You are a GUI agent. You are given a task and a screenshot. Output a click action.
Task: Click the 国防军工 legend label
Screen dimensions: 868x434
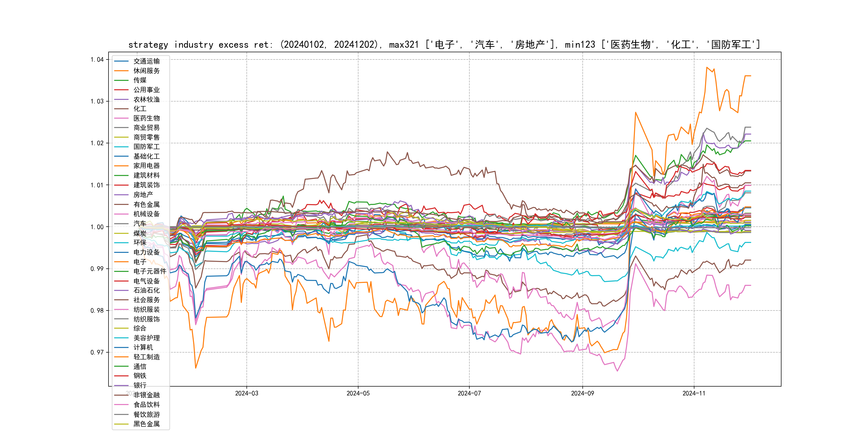click(146, 147)
